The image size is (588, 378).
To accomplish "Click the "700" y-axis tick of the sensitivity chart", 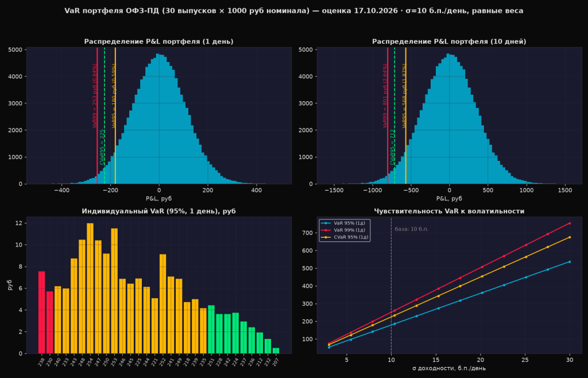I will pyautogui.click(x=308, y=233).
